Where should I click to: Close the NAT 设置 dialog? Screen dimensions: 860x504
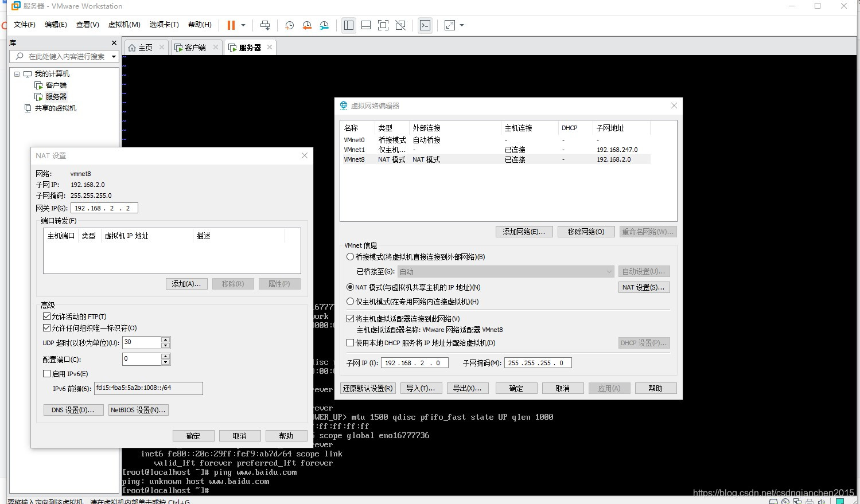305,155
